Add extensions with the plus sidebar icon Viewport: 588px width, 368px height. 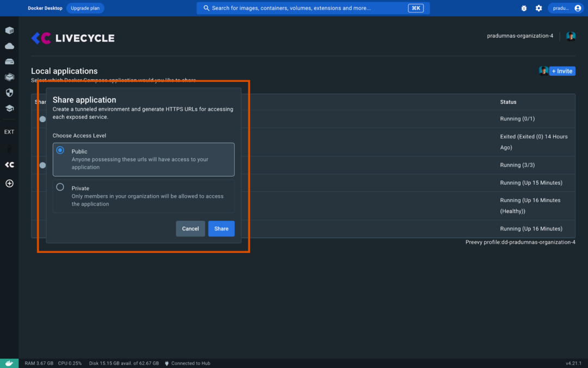(9, 183)
